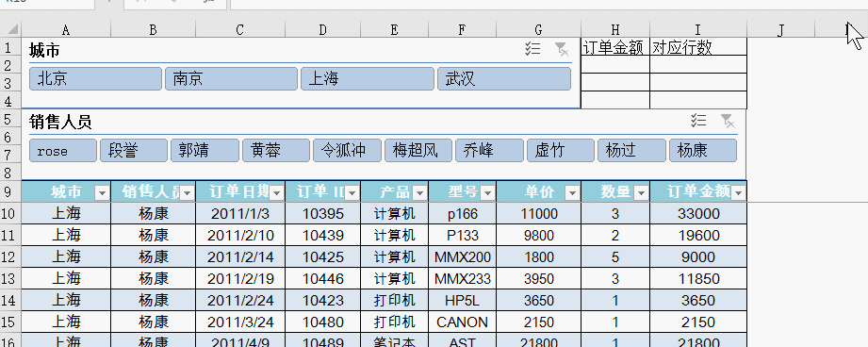Filter the 城市 slicer by 南京
The height and width of the screenshot is (347, 868).
(x=232, y=79)
